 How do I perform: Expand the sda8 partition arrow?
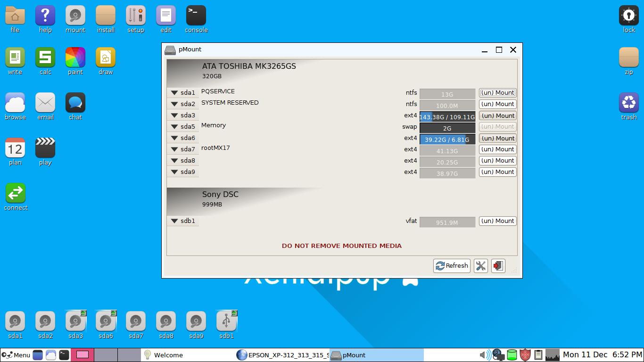[174, 161]
